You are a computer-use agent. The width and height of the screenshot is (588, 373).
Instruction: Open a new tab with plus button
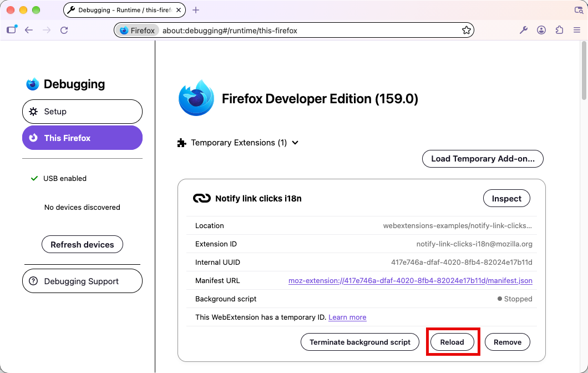point(196,10)
